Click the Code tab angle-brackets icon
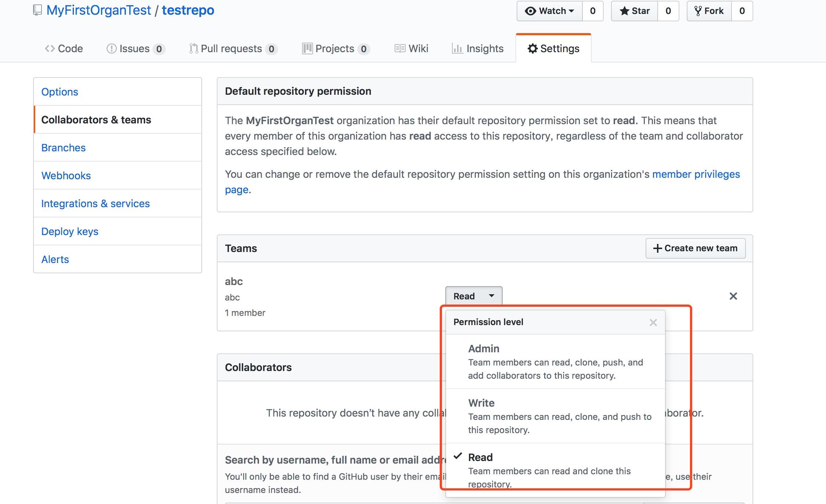 pyautogui.click(x=50, y=48)
